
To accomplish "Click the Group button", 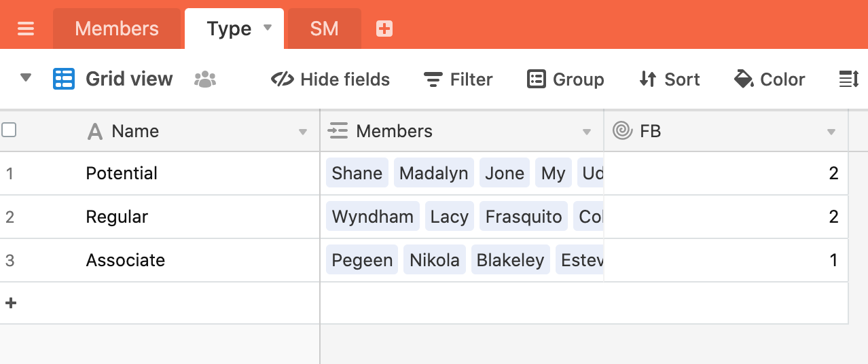I will point(565,79).
